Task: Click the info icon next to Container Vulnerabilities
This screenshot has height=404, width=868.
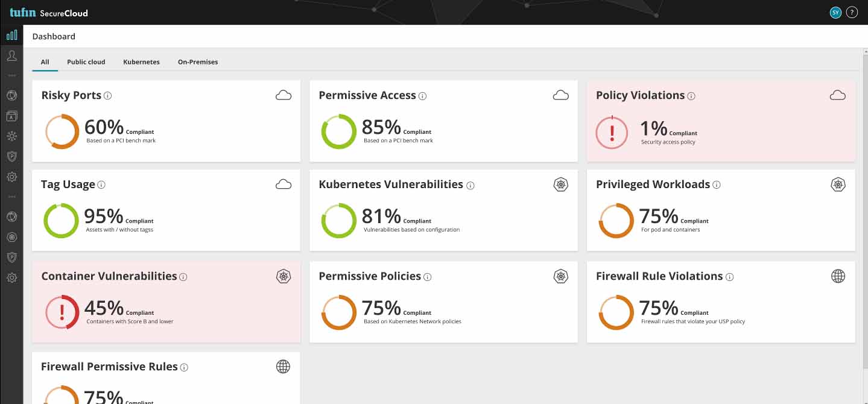Action: click(x=183, y=277)
